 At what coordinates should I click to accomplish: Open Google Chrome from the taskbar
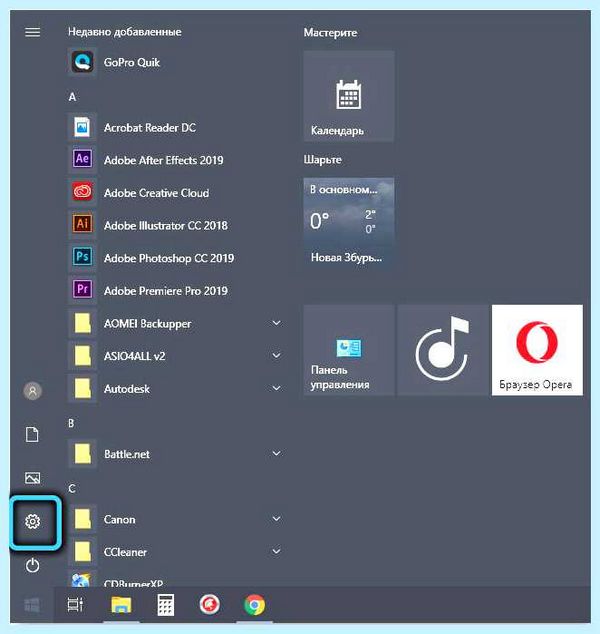point(255,605)
